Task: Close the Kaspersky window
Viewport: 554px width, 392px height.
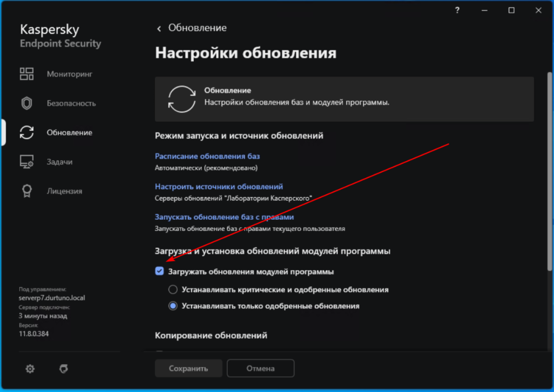Action: (x=538, y=10)
